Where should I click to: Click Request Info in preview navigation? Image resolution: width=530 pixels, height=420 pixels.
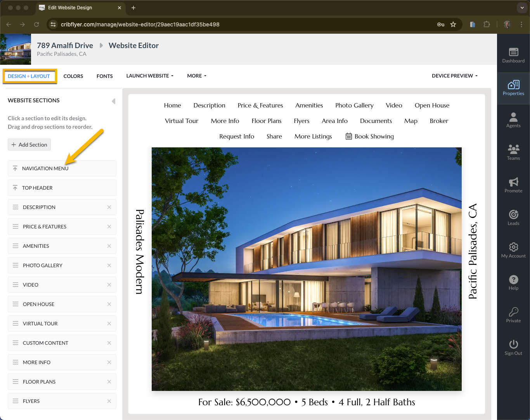click(237, 137)
